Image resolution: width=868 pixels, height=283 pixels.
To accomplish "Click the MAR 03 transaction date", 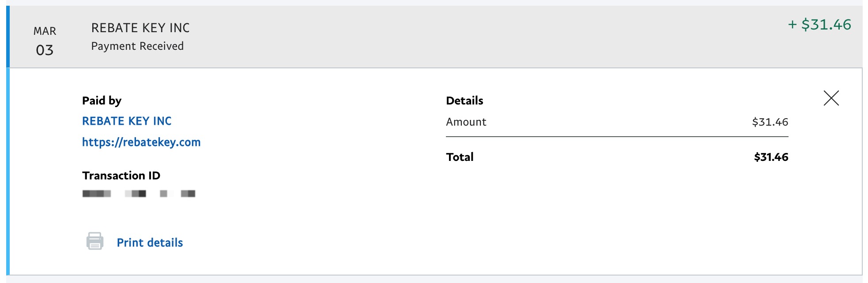I will pyautogui.click(x=45, y=41).
